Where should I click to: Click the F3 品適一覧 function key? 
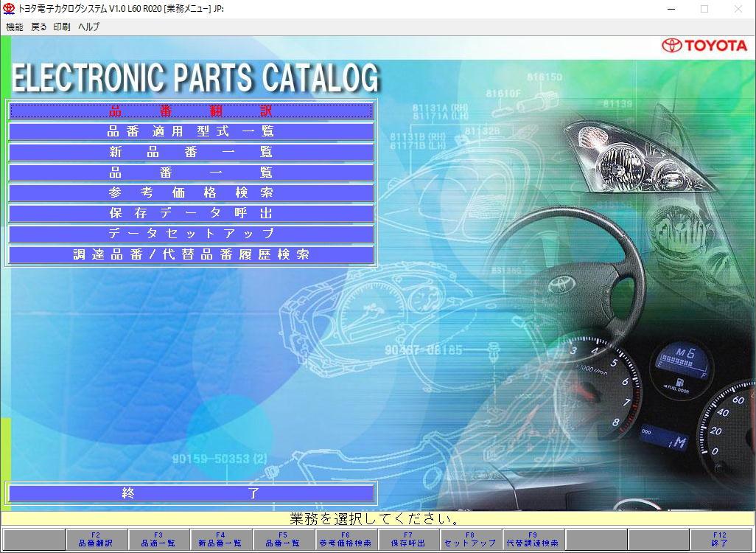click(158, 540)
